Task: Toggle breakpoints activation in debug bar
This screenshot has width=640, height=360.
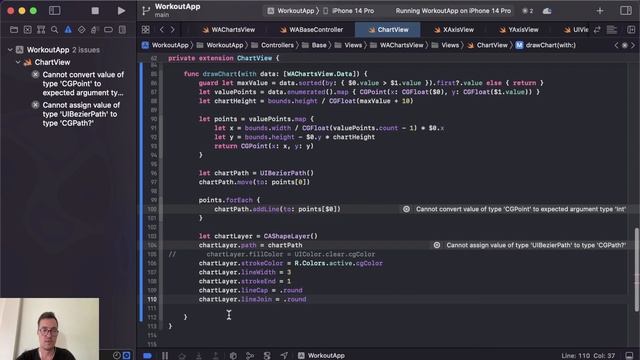Action: [147, 356]
